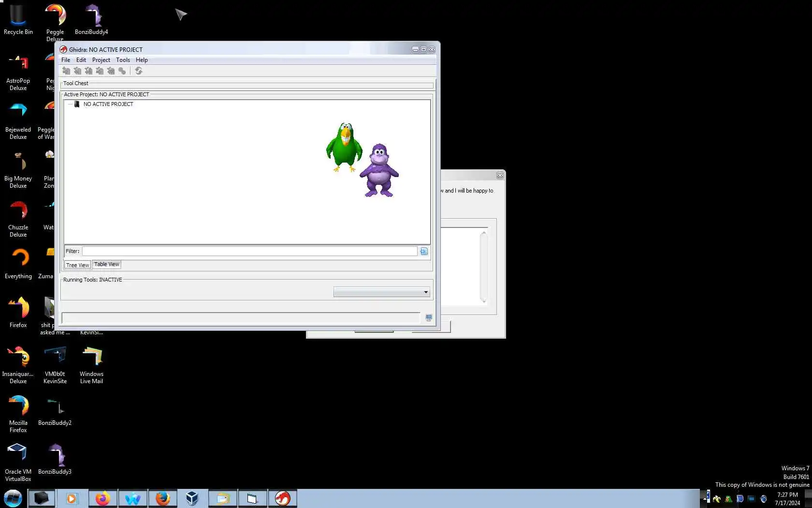Click the fifth folder toolbar icon in Ghidra
The image size is (812, 508).
pos(111,71)
